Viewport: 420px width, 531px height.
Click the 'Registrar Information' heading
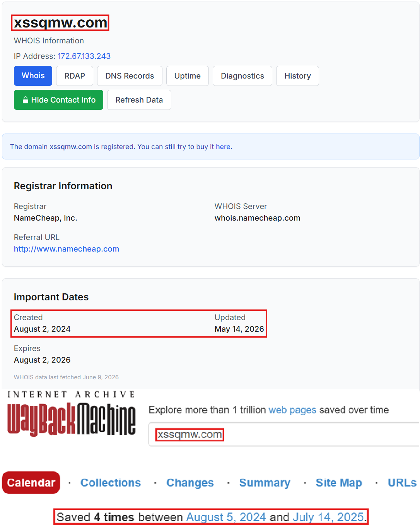63,186
